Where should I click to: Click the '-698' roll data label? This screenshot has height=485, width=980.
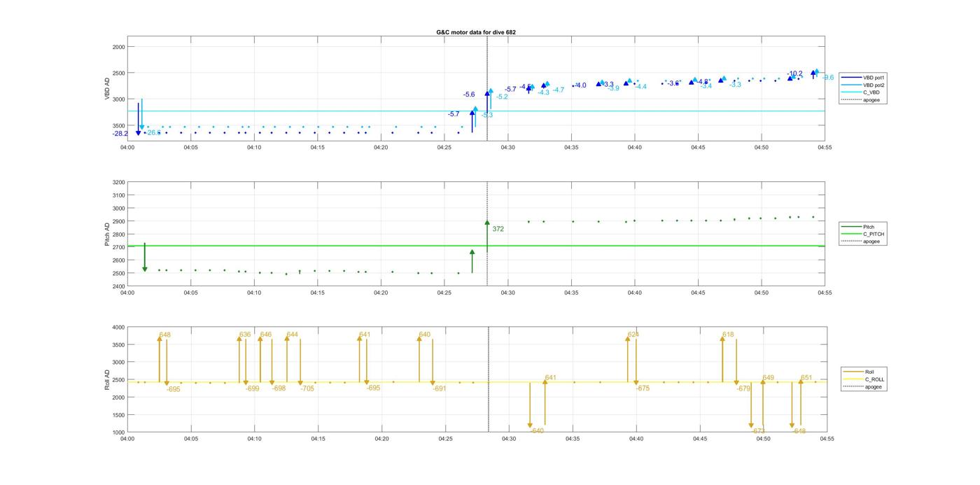click(279, 388)
